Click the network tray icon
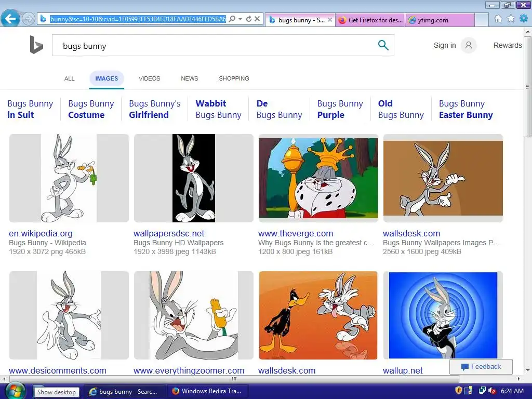This screenshot has height=399, width=532. coord(482,391)
